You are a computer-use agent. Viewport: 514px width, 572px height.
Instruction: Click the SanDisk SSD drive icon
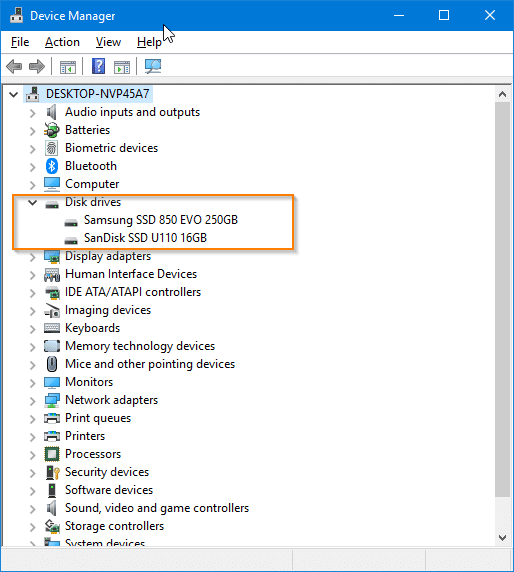(71, 240)
